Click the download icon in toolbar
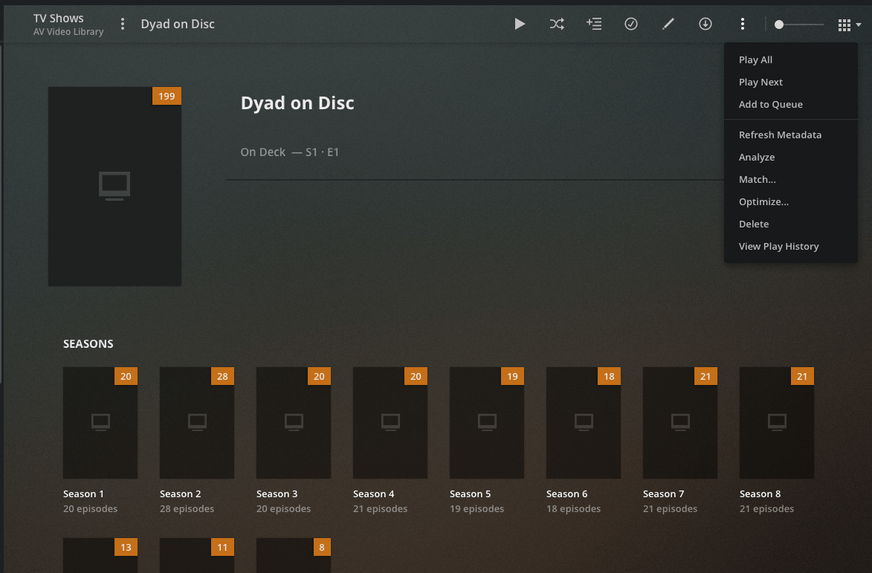Screen dimensions: 872x573 tap(705, 24)
